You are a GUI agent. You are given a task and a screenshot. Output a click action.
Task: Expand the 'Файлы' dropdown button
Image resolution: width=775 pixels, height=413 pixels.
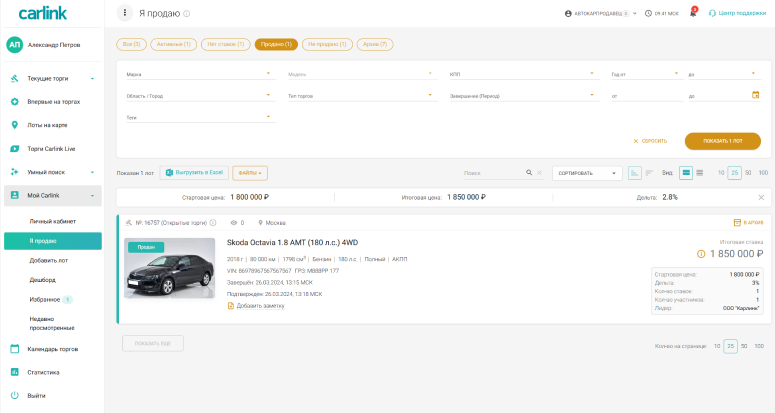pos(249,173)
